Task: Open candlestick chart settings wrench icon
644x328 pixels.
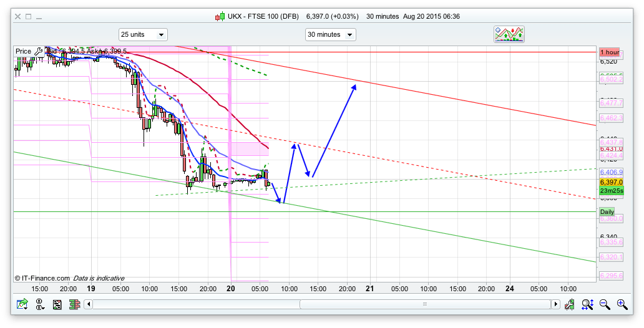Action: pos(570,304)
